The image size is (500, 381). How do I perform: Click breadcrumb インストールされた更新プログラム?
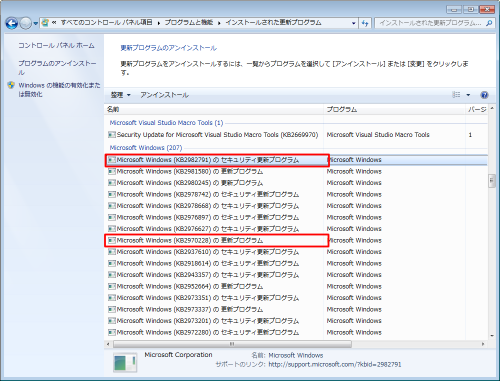pyautogui.click(x=273, y=22)
